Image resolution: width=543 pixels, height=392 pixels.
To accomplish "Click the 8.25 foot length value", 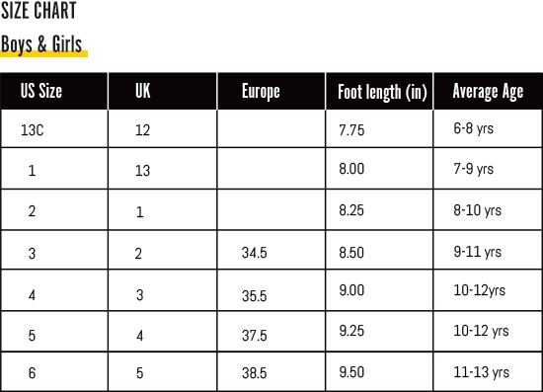I will pos(351,210).
